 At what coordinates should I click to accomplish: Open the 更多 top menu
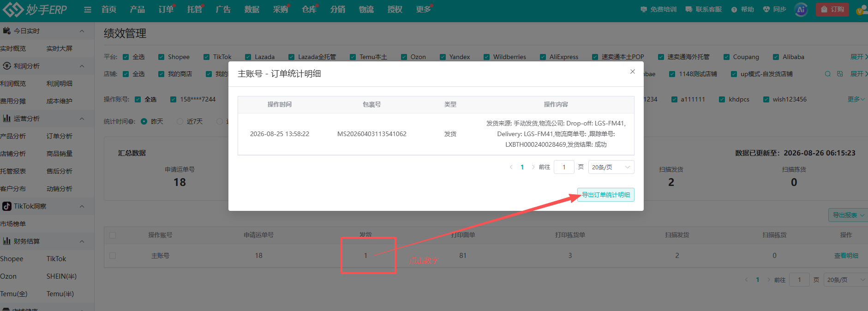pos(424,9)
